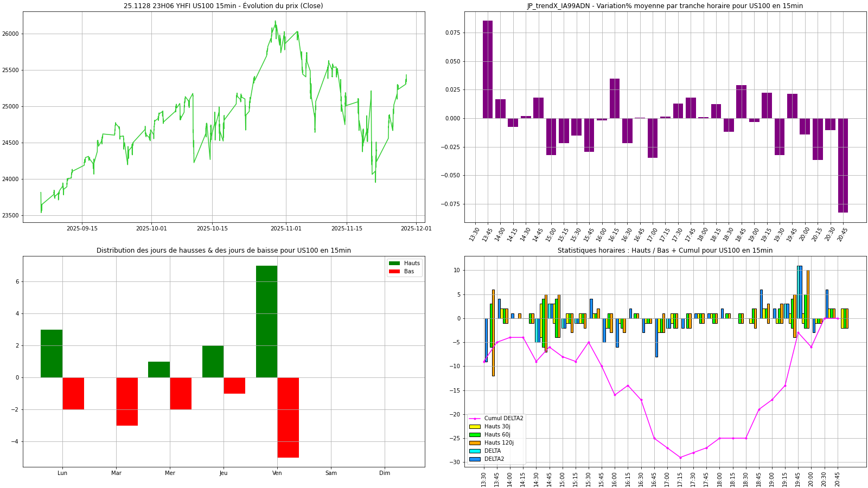Screen dimensions: 868x488
Task: Click the cyan DELTA legend swatch
Action: [475, 451]
